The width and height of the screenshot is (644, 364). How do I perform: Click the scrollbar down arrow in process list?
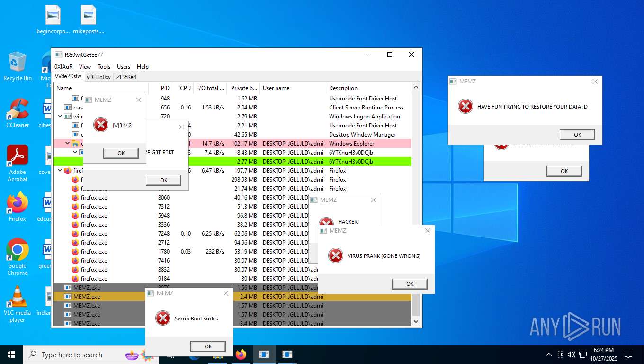pos(416,322)
